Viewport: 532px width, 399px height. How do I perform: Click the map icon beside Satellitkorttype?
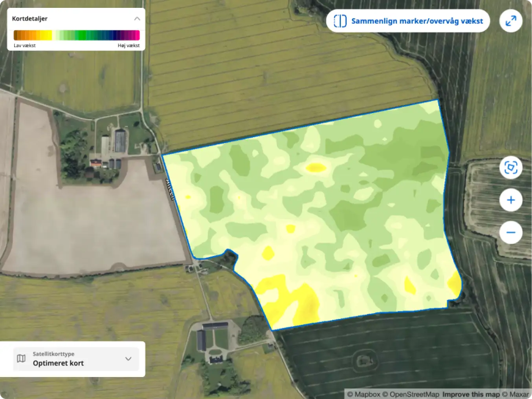point(21,359)
